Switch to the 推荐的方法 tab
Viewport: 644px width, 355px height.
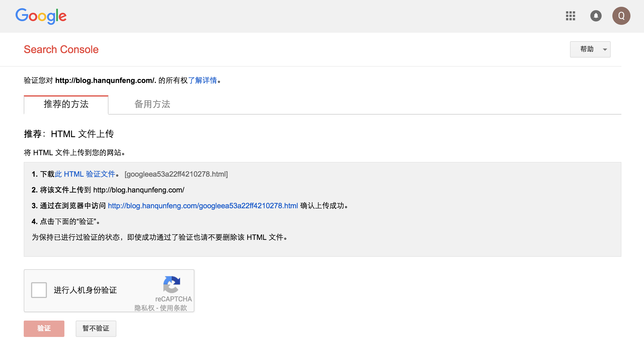pyautogui.click(x=66, y=104)
